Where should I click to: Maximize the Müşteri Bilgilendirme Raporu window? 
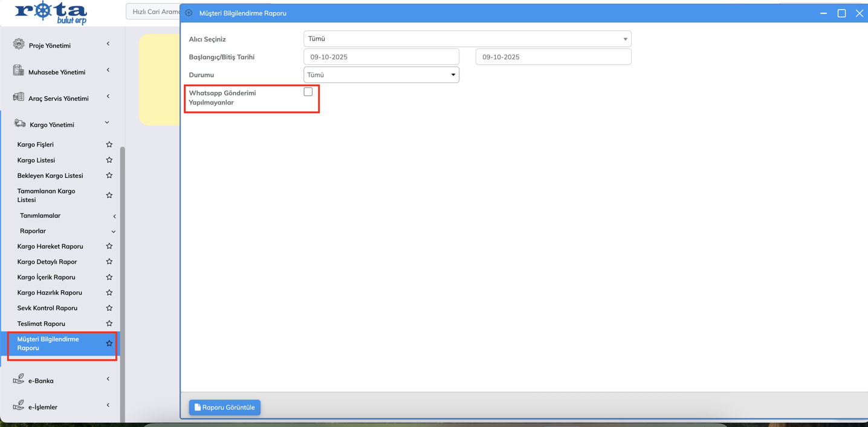[x=841, y=13]
